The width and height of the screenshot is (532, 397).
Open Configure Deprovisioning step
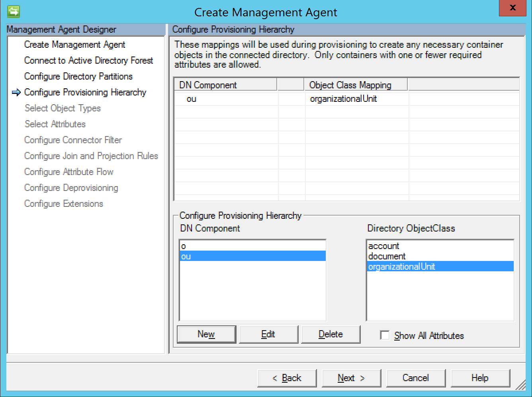pos(71,188)
